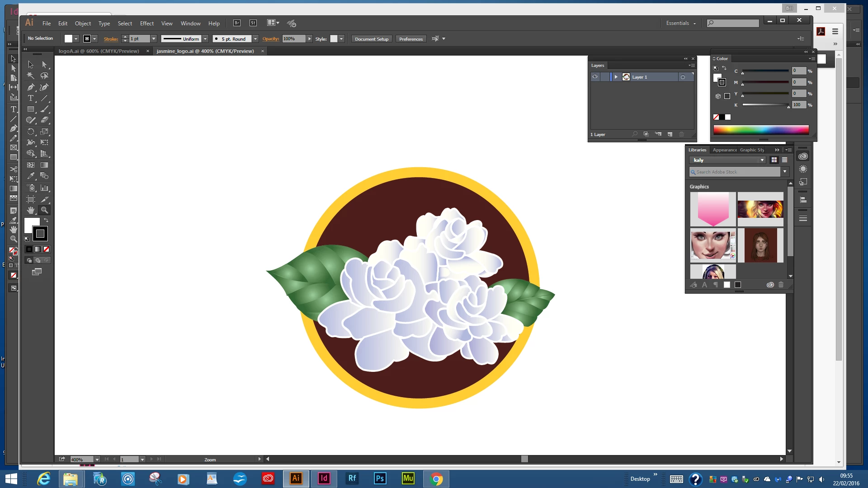The image size is (868, 488).
Task: Toggle visibility eye of Layer 1
Action: click(x=595, y=77)
